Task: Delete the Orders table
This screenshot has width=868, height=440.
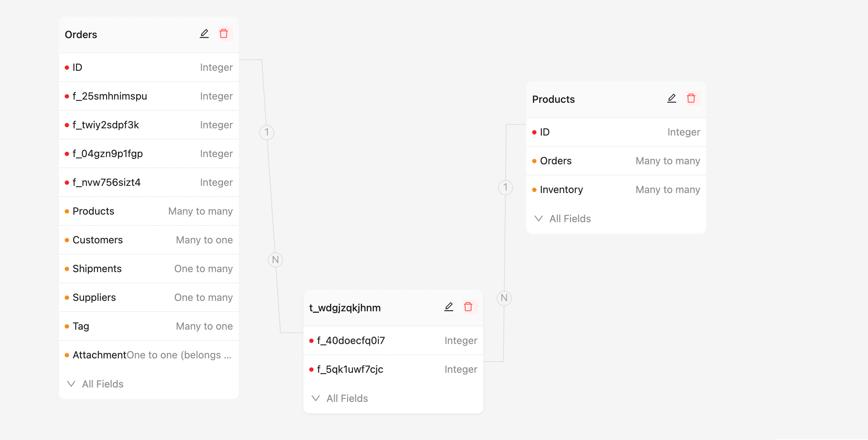Action: pos(224,34)
